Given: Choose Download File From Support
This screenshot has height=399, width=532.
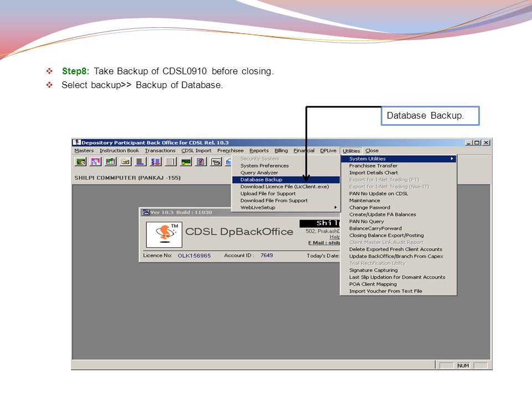Looking at the screenshot, I should [x=286, y=201].
